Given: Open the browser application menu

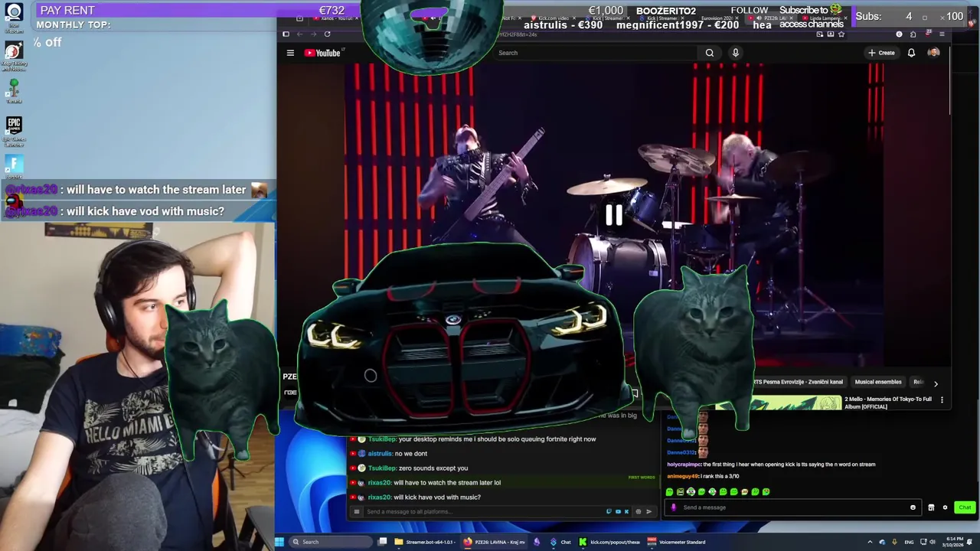Looking at the screenshot, I should (942, 34).
